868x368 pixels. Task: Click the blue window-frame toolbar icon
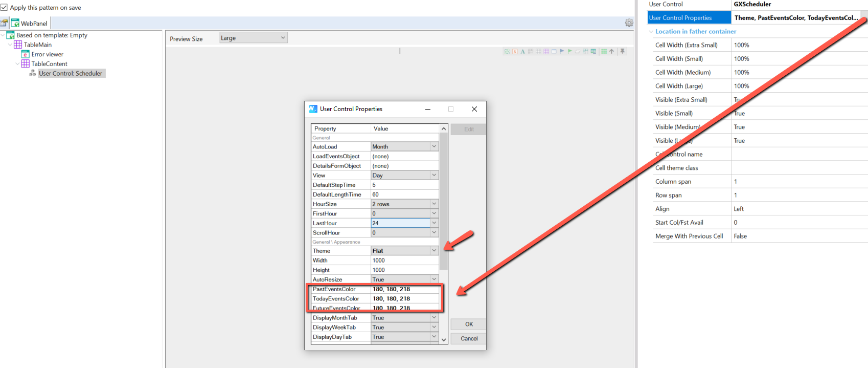554,51
